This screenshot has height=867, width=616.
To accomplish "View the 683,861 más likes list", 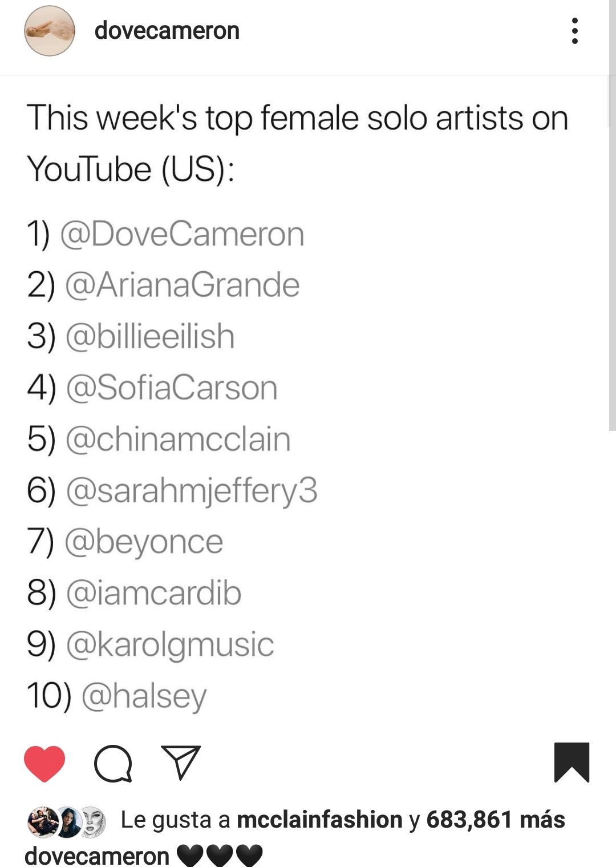I will pos(496,820).
